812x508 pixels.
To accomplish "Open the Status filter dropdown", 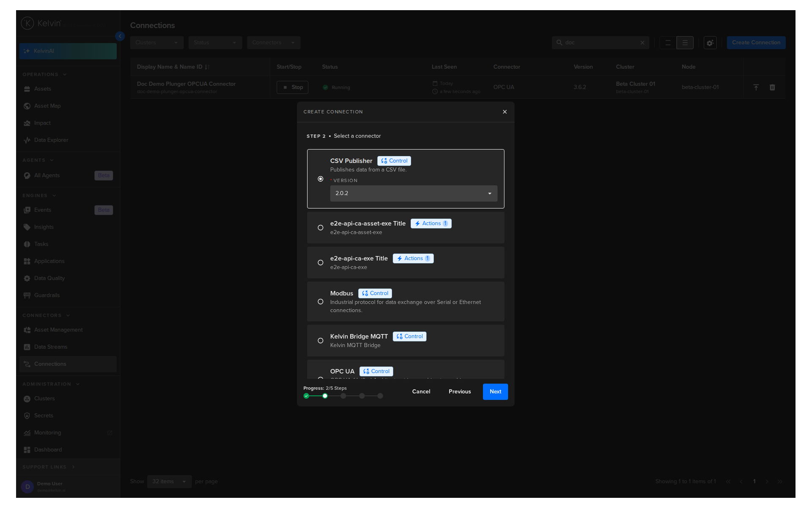I will click(215, 42).
